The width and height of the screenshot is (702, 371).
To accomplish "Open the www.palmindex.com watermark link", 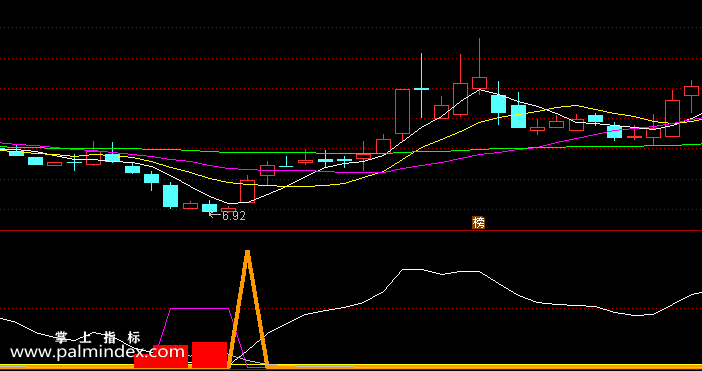I will [x=97, y=352].
